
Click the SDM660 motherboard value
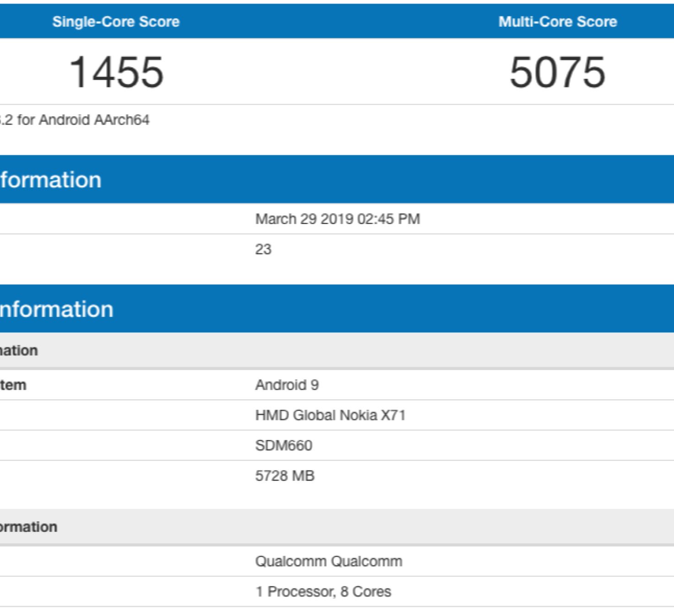coord(284,446)
